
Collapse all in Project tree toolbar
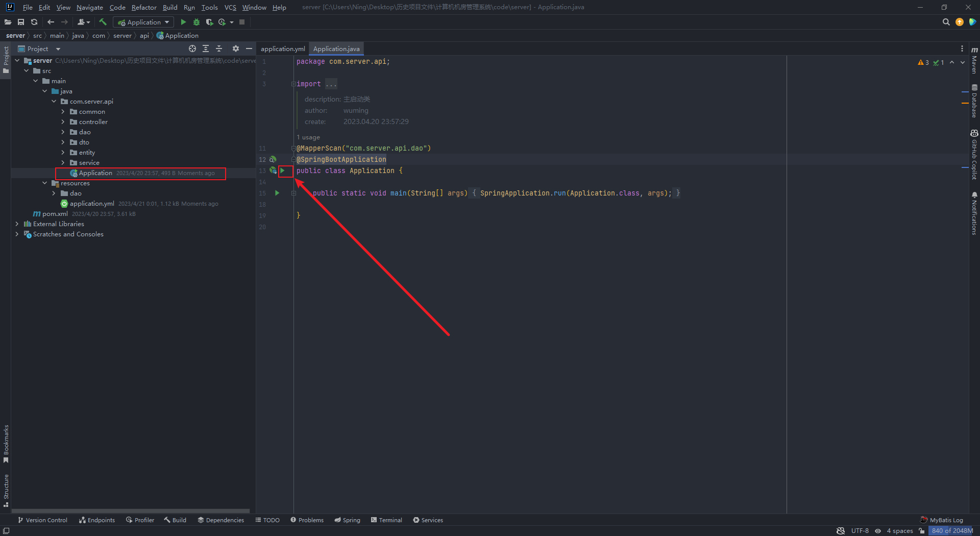(219, 48)
